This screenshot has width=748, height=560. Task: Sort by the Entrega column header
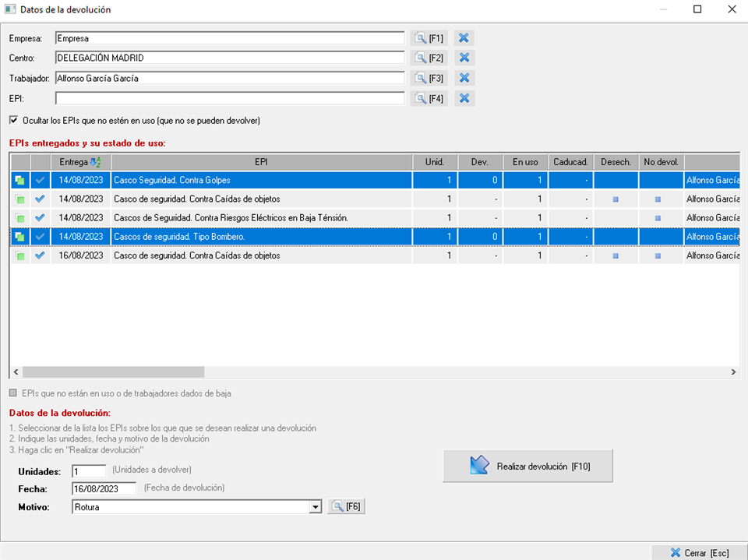[x=80, y=162]
